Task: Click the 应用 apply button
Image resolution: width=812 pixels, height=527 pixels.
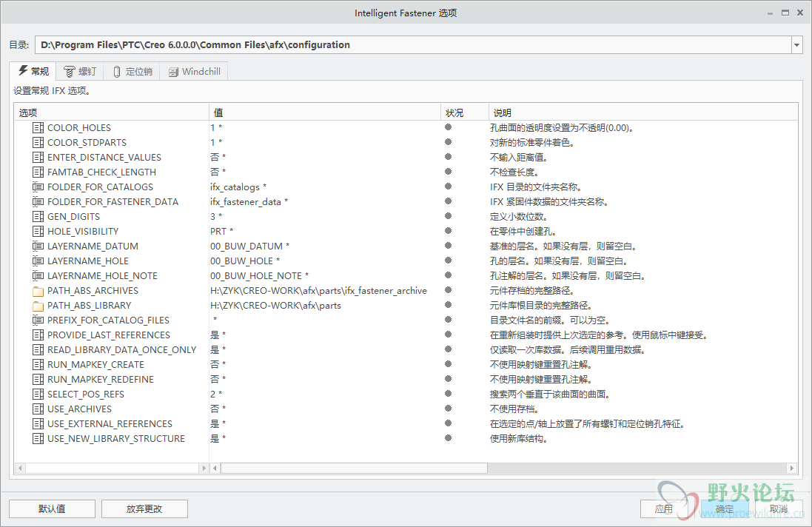Action: point(664,509)
